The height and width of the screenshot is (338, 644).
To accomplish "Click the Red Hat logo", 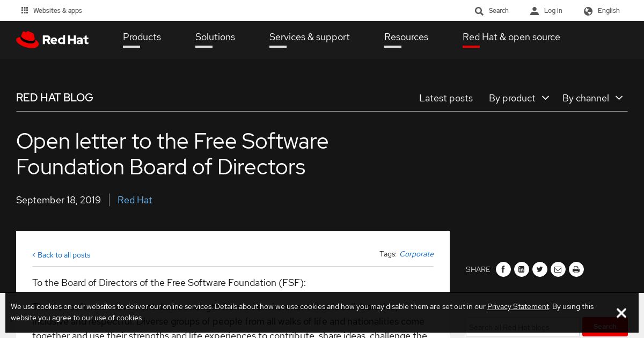I will click(x=53, y=40).
